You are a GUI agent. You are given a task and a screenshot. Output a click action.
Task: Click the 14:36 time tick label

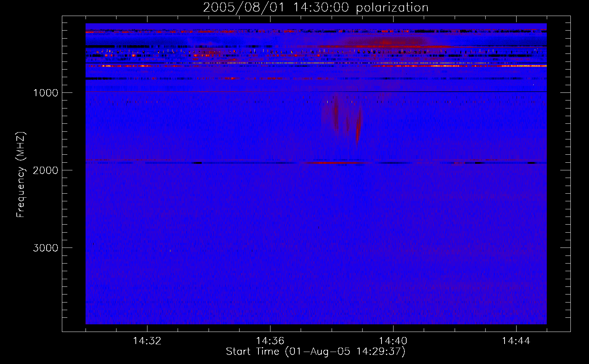(x=270, y=341)
